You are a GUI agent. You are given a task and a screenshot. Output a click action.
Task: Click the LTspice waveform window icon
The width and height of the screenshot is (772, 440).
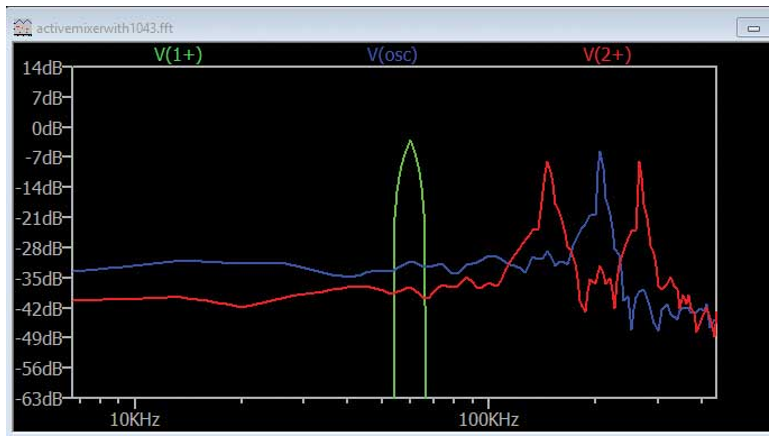point(22,28)
